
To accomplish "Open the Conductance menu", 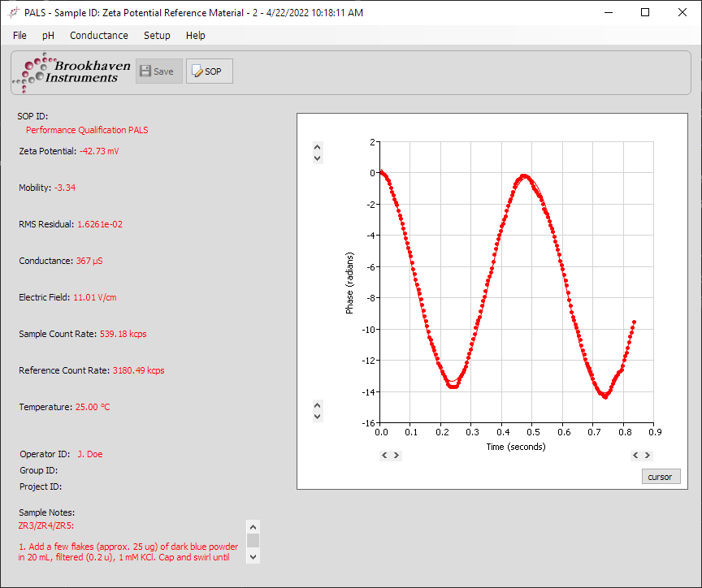I will pos(98,36).
